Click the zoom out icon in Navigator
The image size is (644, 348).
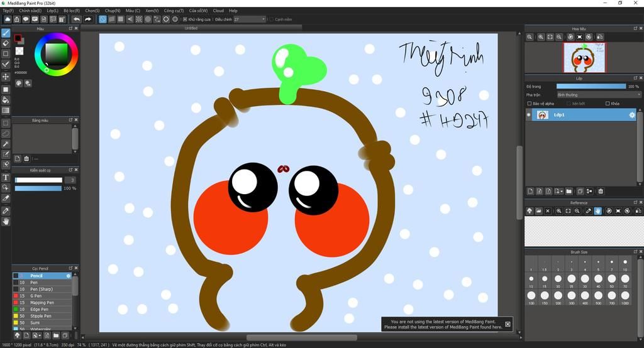click(x=559, y=37)
